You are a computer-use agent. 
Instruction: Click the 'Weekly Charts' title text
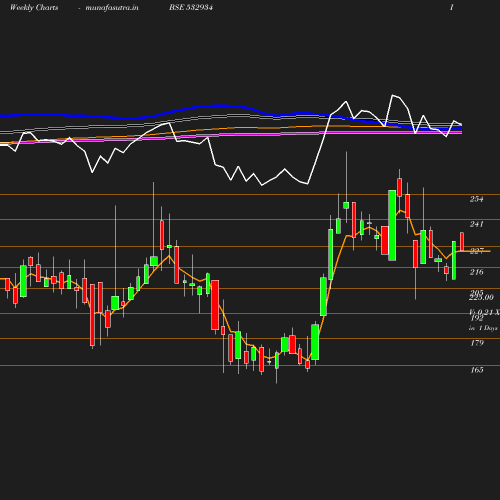coord(34,8)
